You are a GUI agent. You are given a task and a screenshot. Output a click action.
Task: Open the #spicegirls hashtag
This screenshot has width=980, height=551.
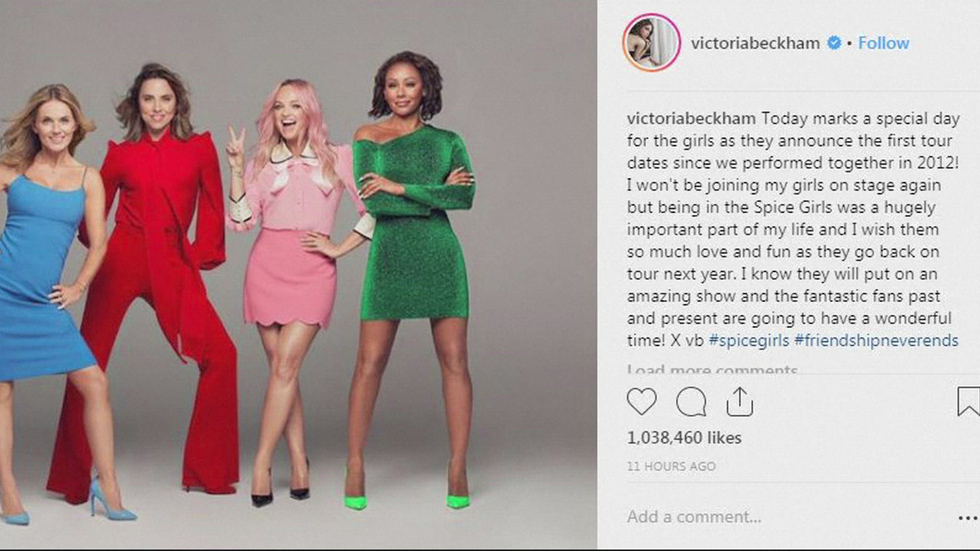pos(749,340)
